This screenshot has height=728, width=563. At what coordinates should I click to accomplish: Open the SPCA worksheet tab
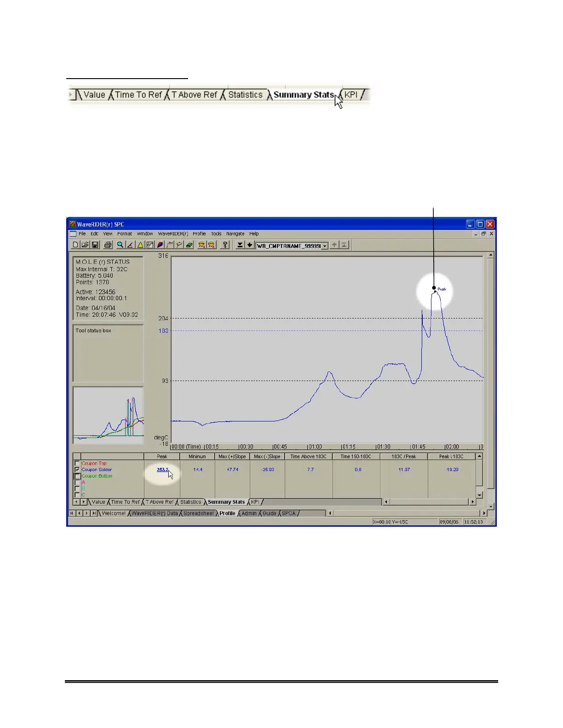tap(289, 513)
